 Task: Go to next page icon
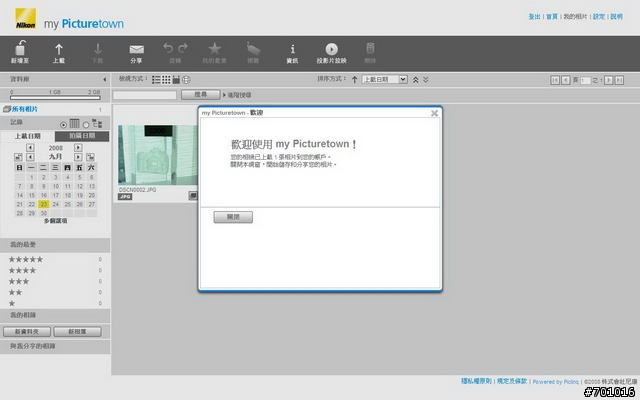(x=609, y=80)
